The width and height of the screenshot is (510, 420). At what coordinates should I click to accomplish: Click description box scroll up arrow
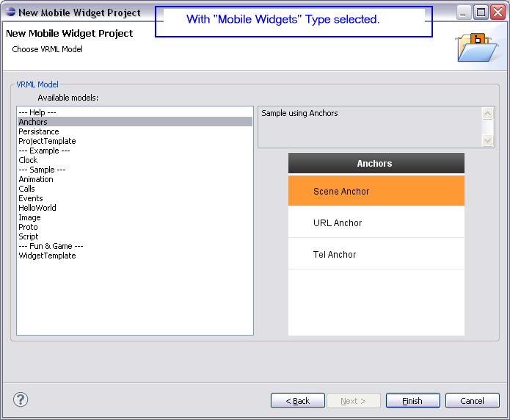tap(487, 113)
